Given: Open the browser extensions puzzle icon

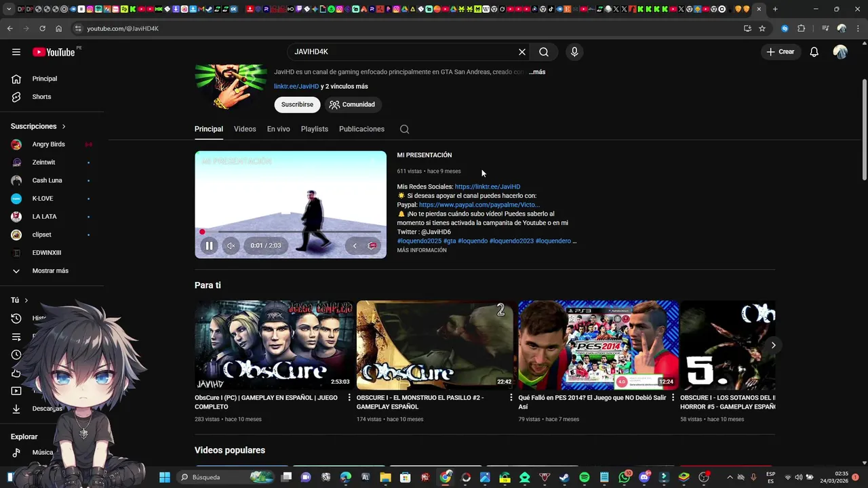Looking at the screenshot, I should [x=802, y=28].
